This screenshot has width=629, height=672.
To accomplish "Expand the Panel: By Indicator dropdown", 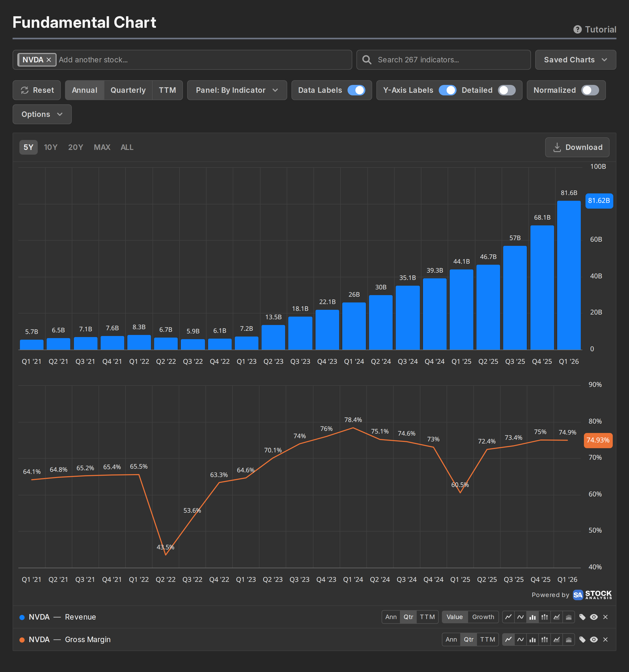I will 237,90.
